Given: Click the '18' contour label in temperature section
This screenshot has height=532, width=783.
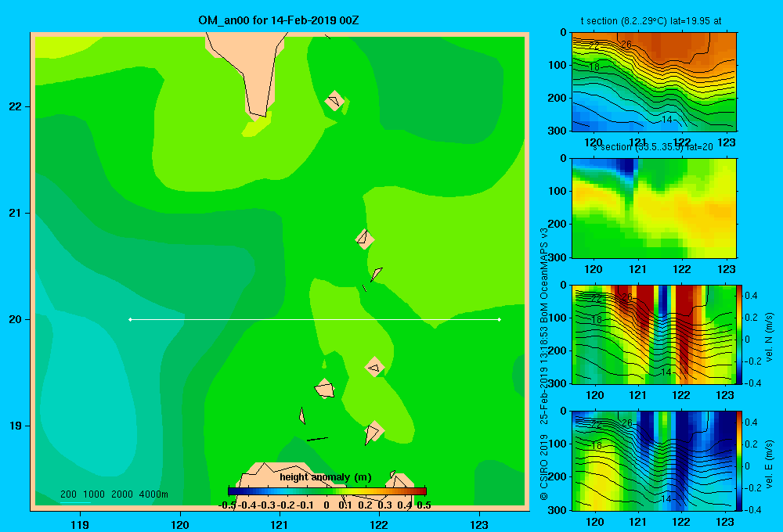Looking at the screenshot, I should coord(594,66).
